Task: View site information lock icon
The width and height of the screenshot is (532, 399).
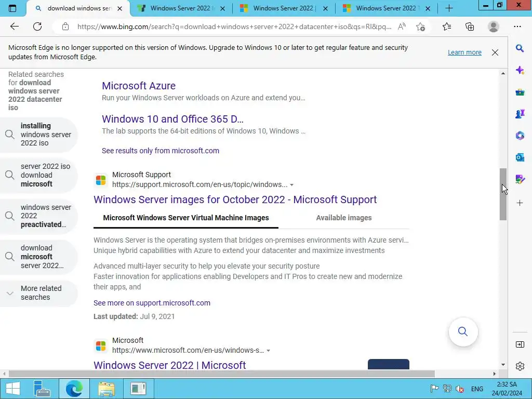Action: click(x=65, y=26)
